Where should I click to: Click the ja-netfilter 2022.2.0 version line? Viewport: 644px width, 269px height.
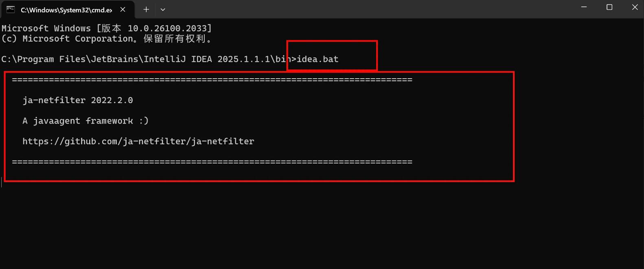[x=78, y=100]
